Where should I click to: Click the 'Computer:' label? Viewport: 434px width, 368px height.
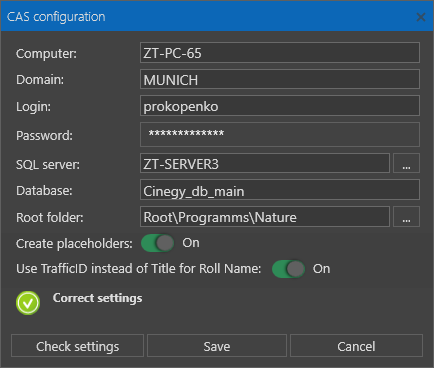[x=46, y=54]
